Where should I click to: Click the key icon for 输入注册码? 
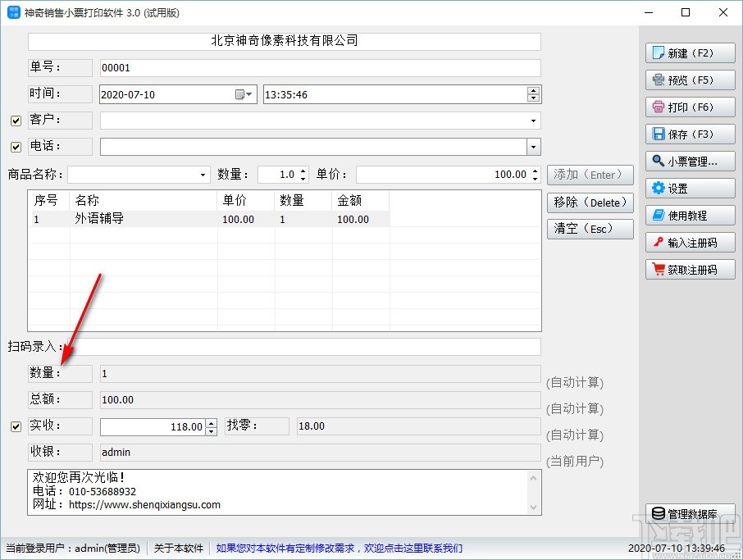659,242
